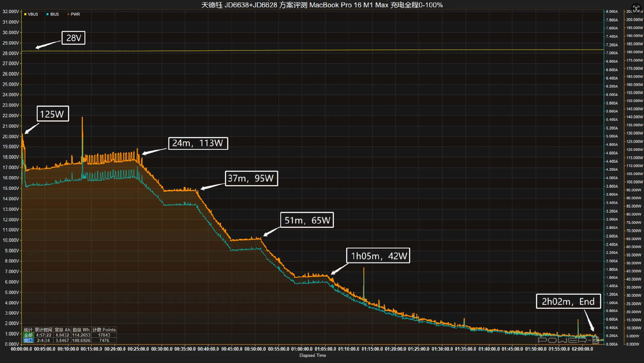Click the 累计时间 column header

[43, 330]
